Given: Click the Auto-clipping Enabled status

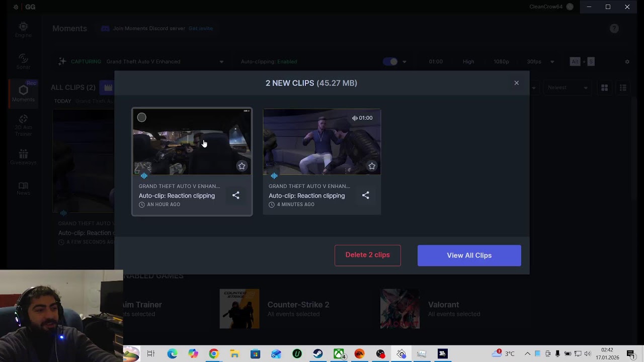Looking at the screenshot, I should [x=269, y=62].
